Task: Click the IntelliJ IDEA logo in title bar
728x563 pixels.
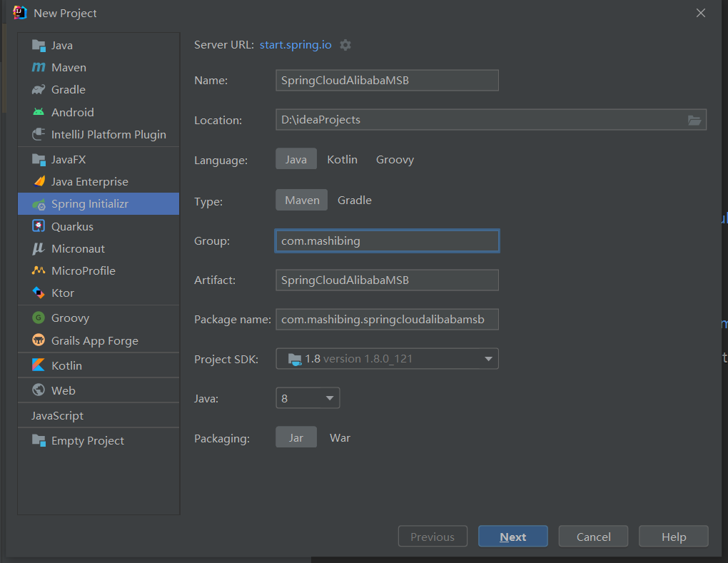Action: pyautogui.click(x=20, y=13)
